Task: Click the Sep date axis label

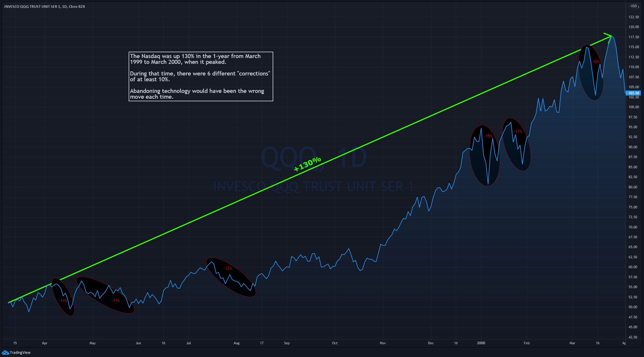Action: [x=287, y=343]
